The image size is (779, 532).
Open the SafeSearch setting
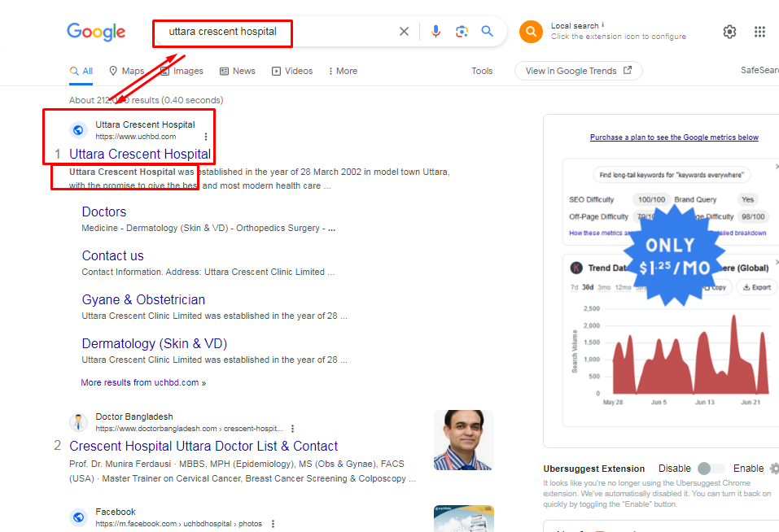[x=759, y=70]
